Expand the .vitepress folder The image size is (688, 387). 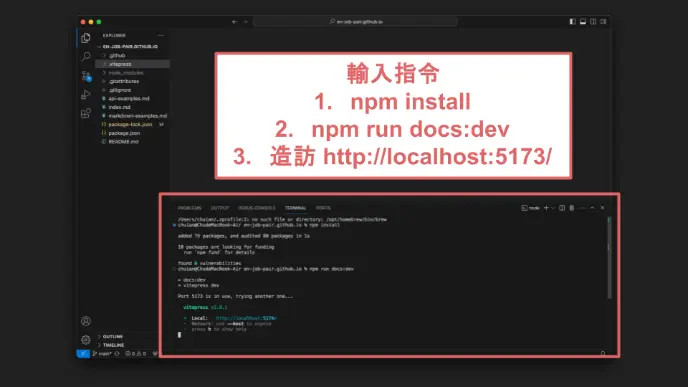(132, 64)
